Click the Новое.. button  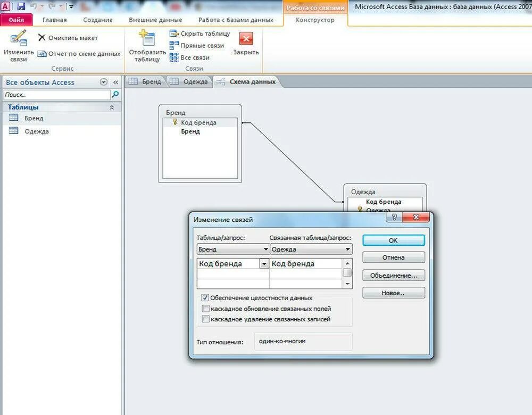(394, 293)
